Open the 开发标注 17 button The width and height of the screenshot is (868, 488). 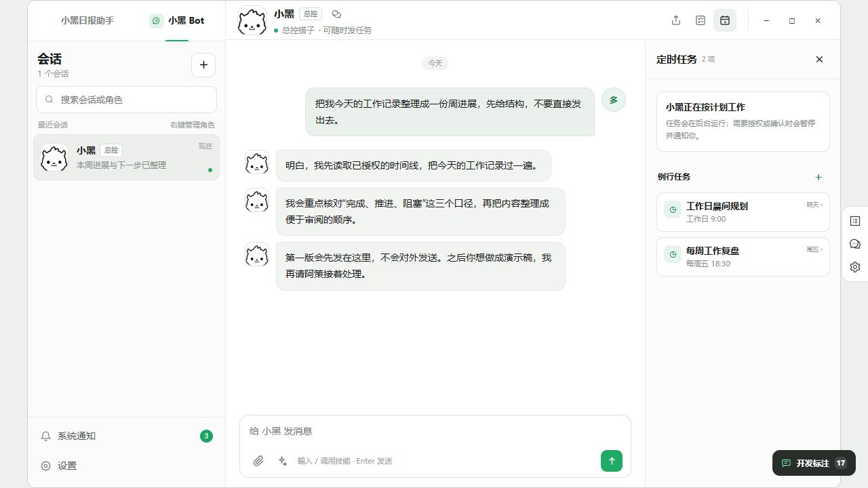(x=814, y=463)
